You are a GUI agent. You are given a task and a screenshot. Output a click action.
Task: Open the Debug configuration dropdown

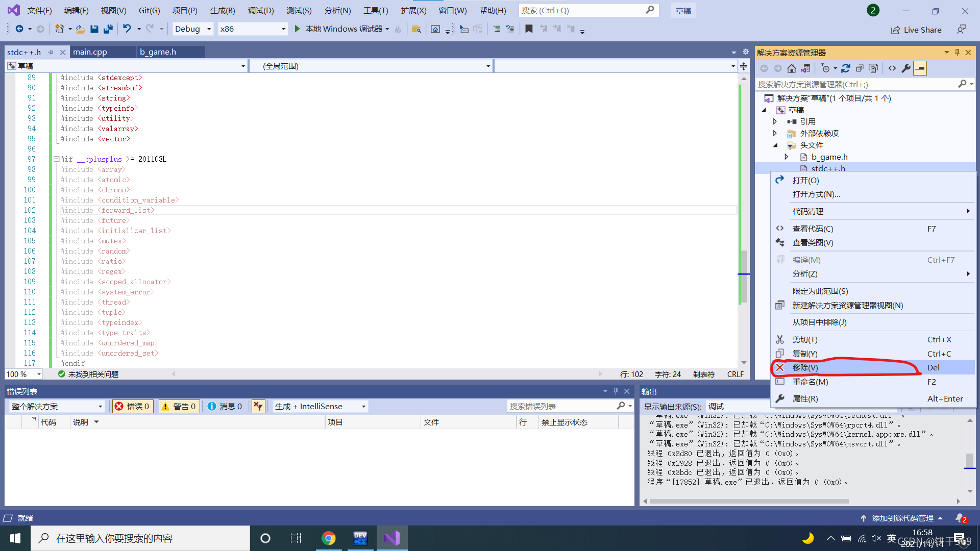(x=192, y=29)
